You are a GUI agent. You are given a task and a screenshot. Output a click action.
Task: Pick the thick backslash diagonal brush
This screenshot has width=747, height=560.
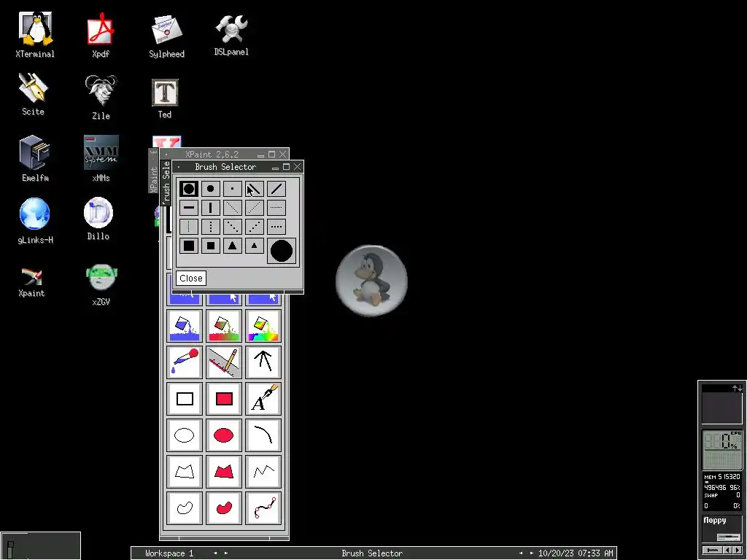(255, 189)
